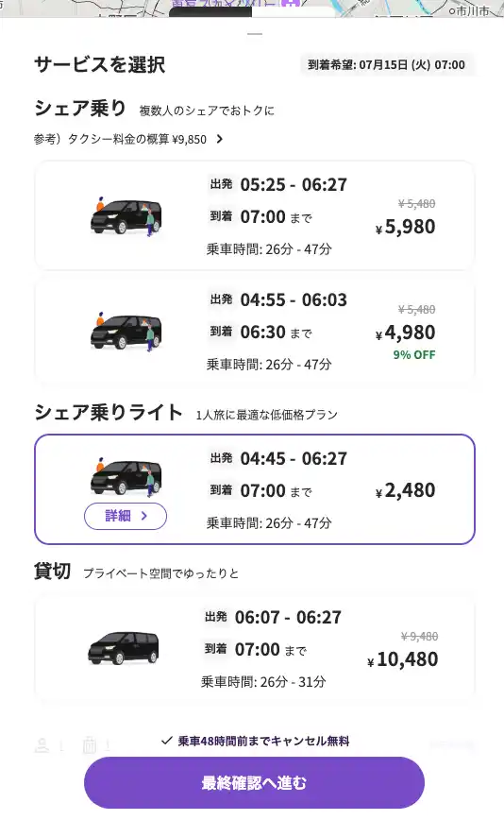Open 詳細 details of the Lite plan
504x820 pixels.
coord(126,516)
